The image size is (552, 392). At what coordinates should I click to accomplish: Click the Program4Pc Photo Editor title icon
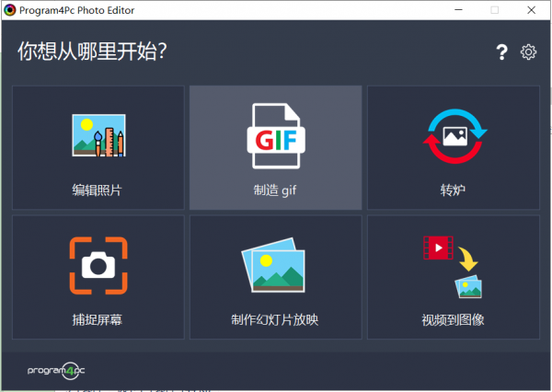coord(9,10)
